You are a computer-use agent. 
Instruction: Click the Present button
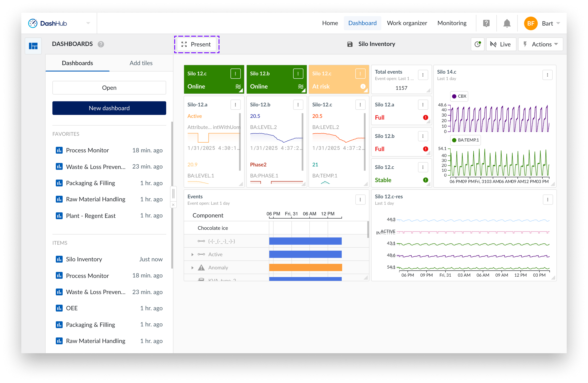point(196,44)
